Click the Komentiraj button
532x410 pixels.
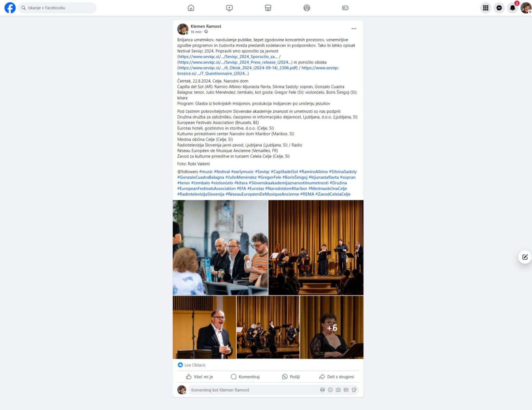tap(245, 377)
